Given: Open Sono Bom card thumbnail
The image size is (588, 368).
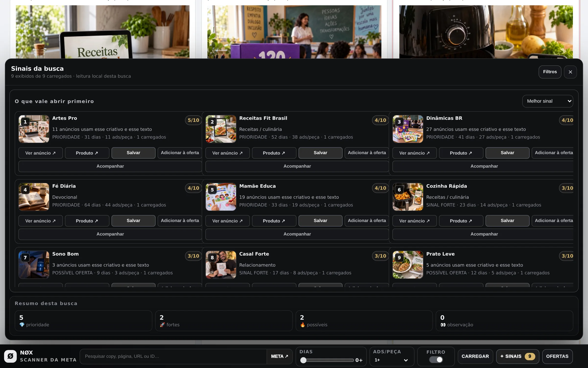Looking at the screenshot, I should pos(34,265).
